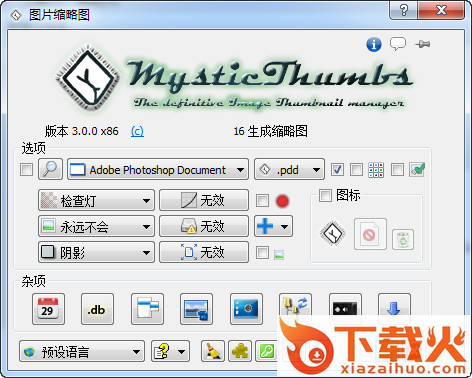This screenshot has height=378, width=472.
Task: Click the pushpin icon
Action: pyautogui.click(x=422, y=44)
